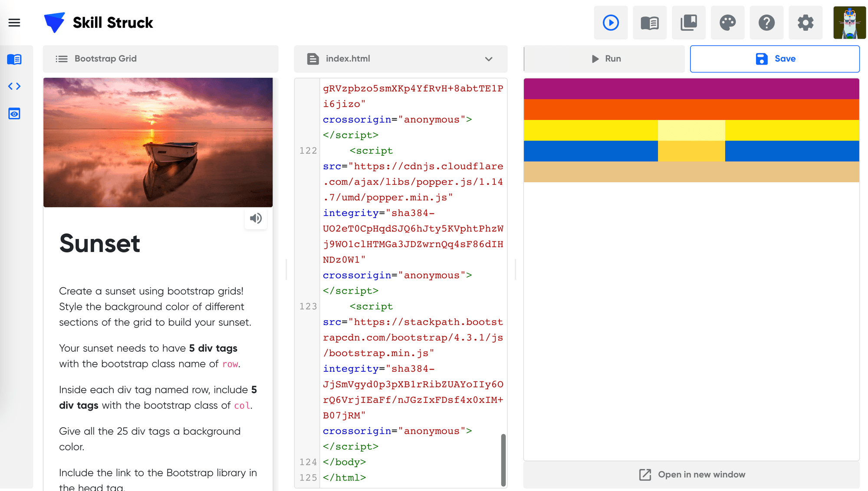
Task: Open the help question mark icon
Action: 766,23
